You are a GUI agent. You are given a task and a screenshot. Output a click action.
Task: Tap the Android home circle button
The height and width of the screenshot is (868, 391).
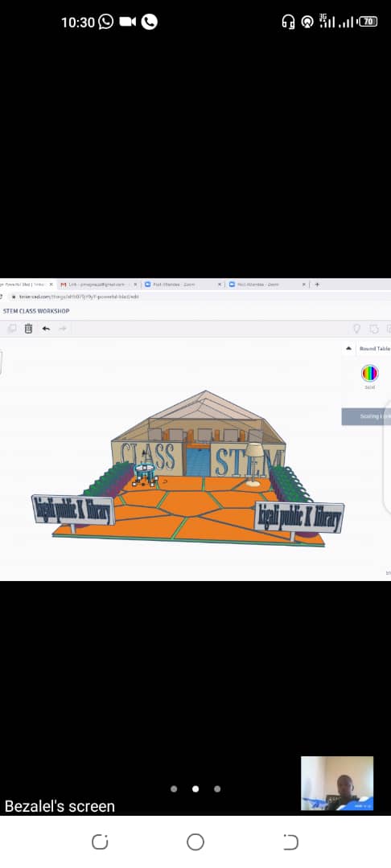pos(195,842)
